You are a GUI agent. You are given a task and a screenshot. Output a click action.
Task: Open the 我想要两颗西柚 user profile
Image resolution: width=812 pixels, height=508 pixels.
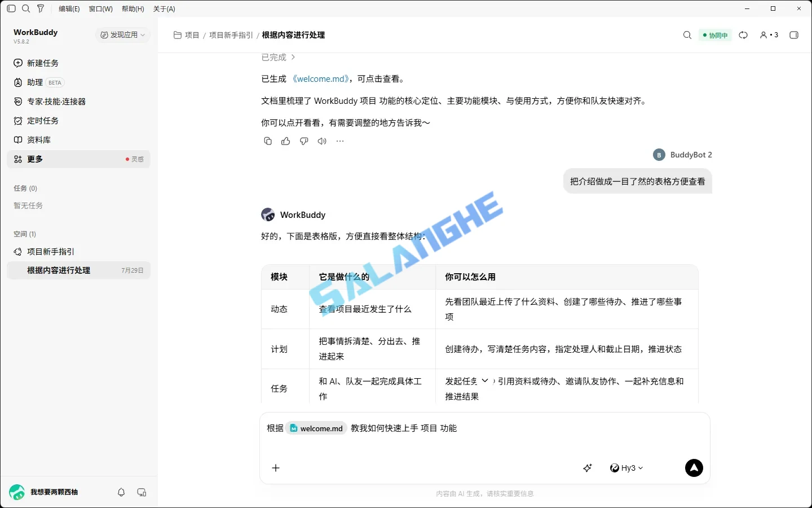44,492
